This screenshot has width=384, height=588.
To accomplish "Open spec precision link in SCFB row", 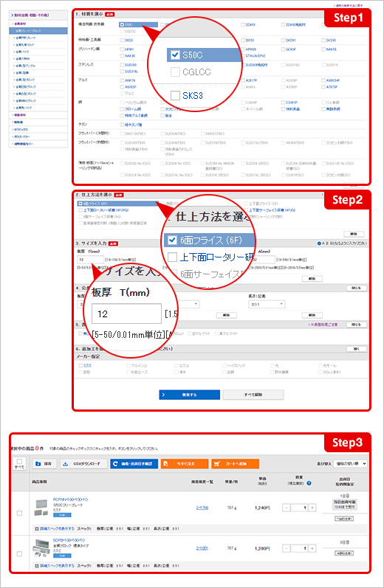I will (202, 548).
